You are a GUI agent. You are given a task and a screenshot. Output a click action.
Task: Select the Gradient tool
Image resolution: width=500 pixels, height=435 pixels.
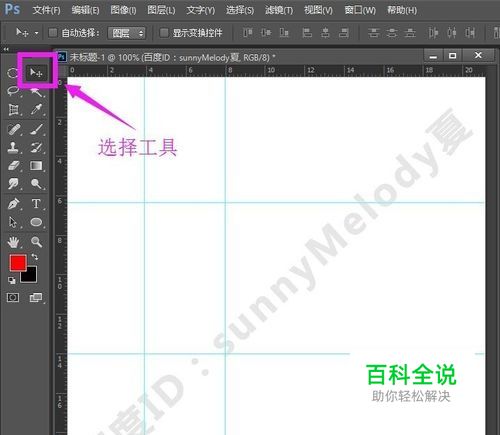coord(36,166)
